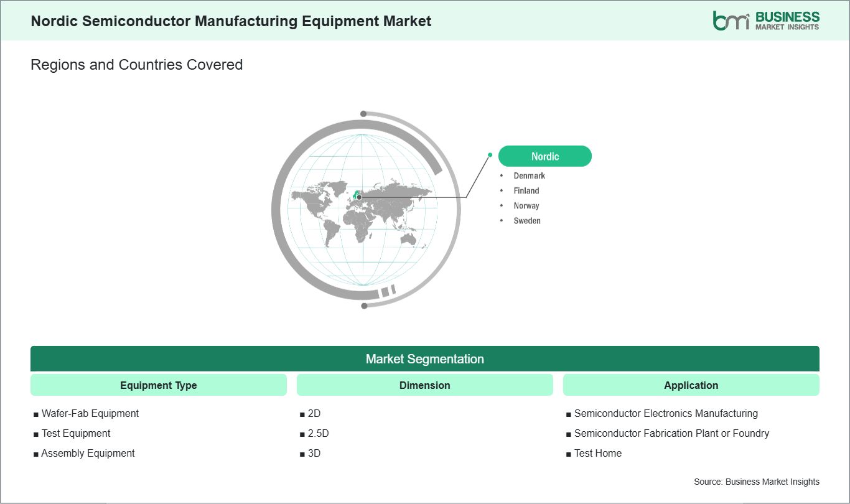
Task: Select the green Nordic region pill
Action: [544, 156]
